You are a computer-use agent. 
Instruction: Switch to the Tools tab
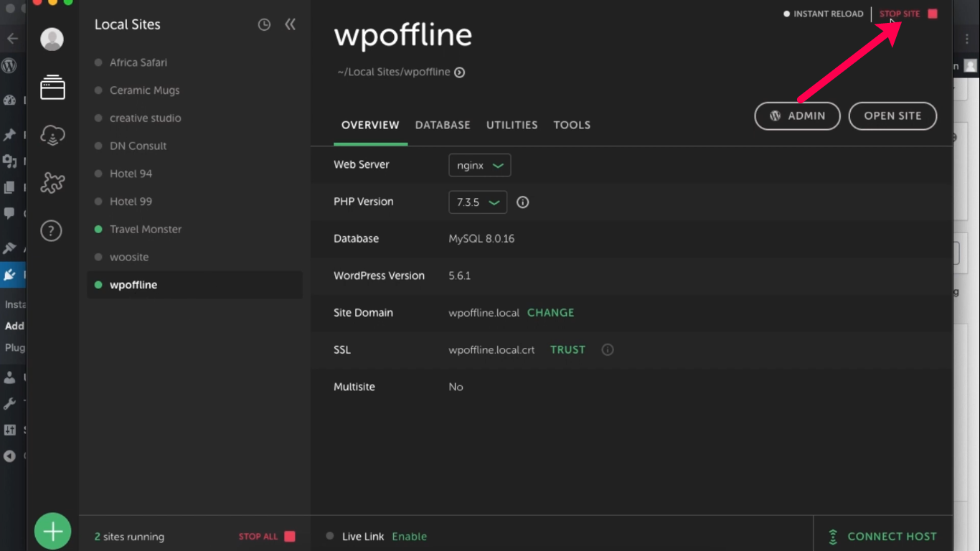(x=572, y=125)
